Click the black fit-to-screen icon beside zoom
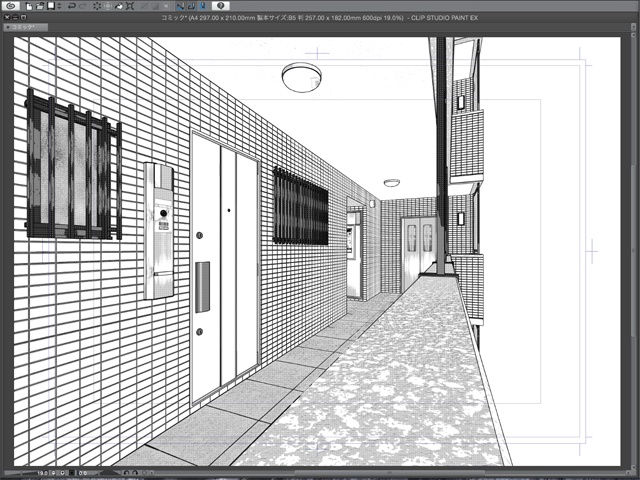The image size is (640, 480). tap(72, 473)
